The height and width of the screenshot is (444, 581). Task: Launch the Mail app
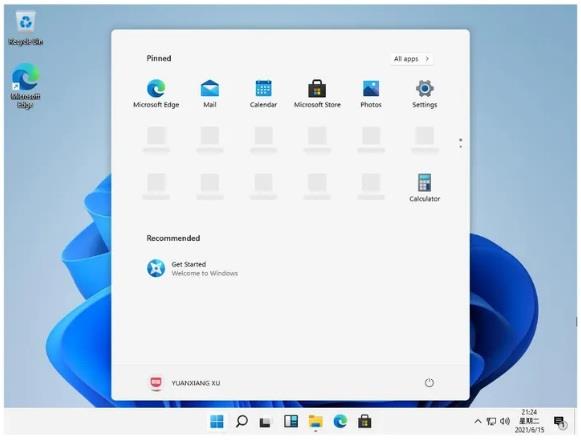click(x=210, y=93)
